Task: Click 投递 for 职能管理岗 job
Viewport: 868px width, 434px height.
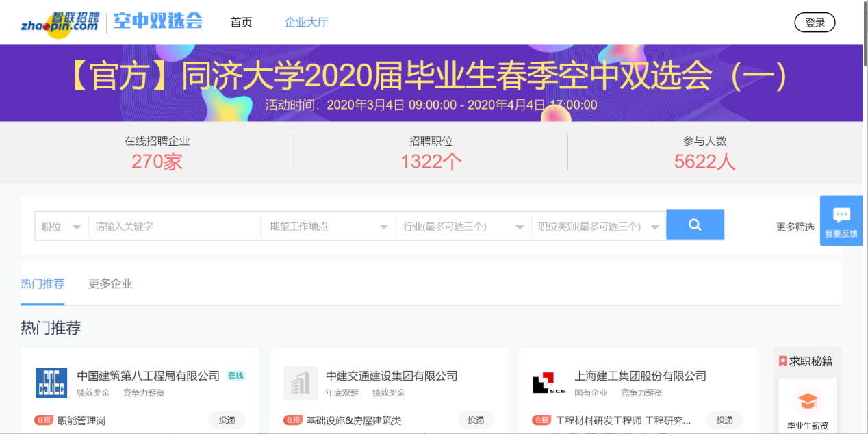Action: click(x=227, y=420)
